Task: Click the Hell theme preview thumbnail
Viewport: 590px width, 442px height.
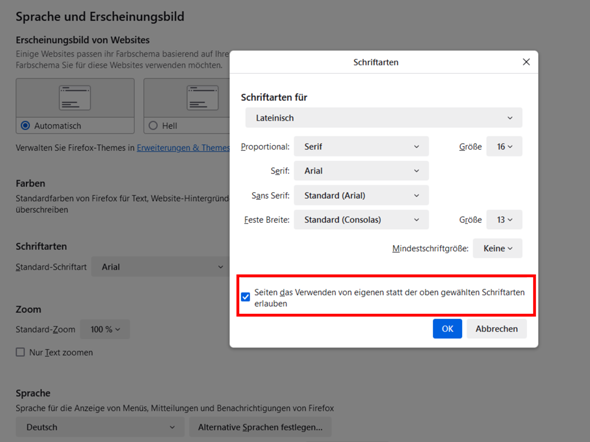Action: [203, 98]
